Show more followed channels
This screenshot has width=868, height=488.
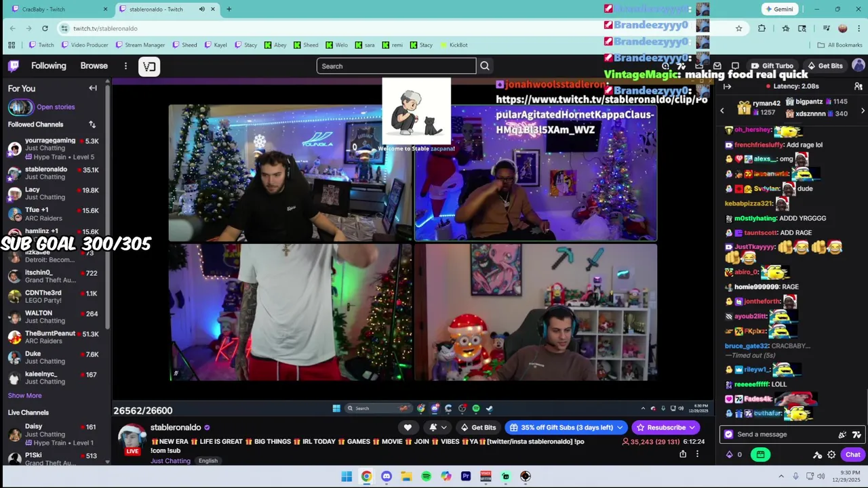[x=24, y=396]
